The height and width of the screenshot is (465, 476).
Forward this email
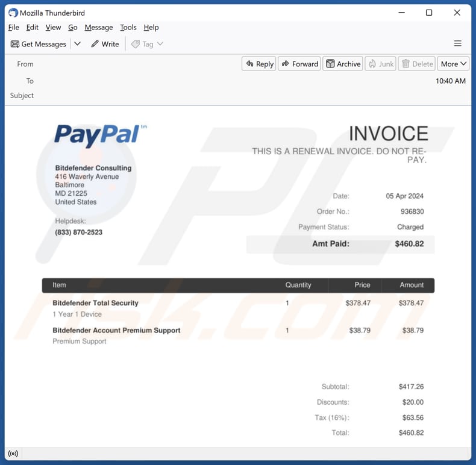[x=299, y=64]
